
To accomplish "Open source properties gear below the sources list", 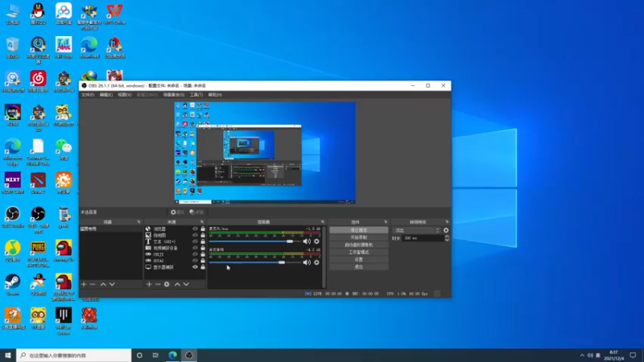I will [x=167, y=284].
